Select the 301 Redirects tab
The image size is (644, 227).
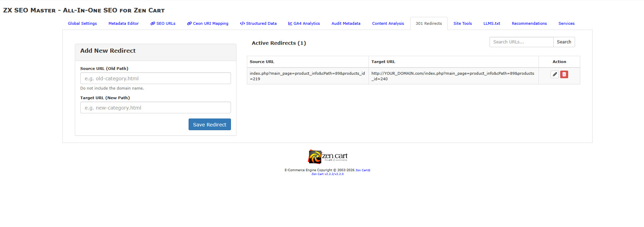click(x=429, y=23)
